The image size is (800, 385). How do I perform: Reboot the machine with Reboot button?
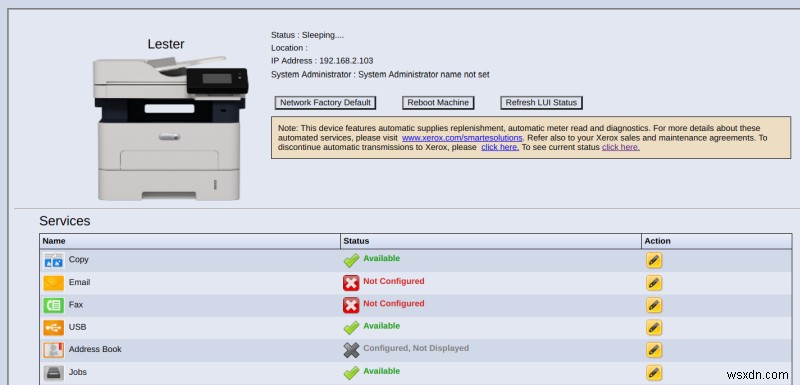[438, 102]
